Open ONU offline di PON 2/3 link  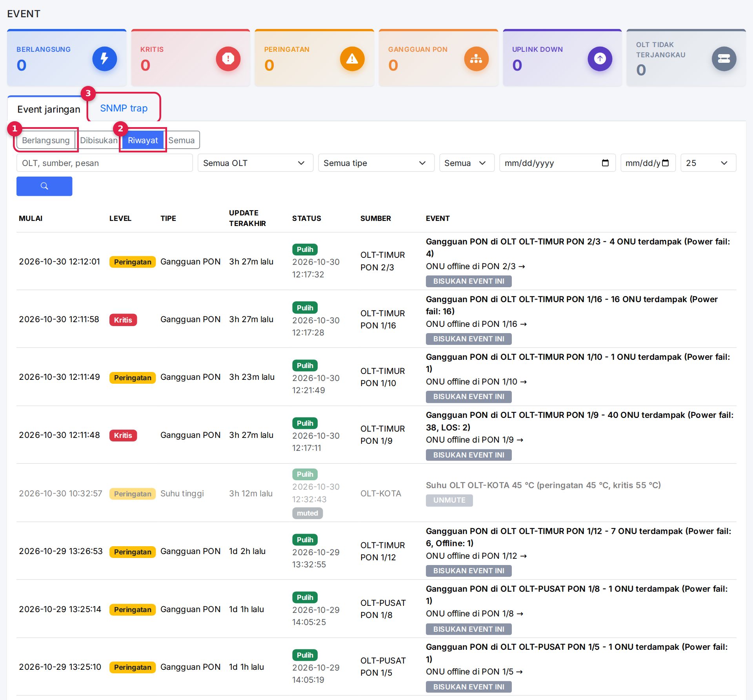(475, 266)
